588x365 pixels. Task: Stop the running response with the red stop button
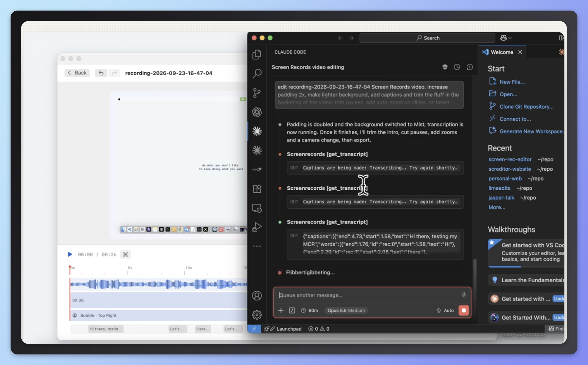click(x=463, y=310)
